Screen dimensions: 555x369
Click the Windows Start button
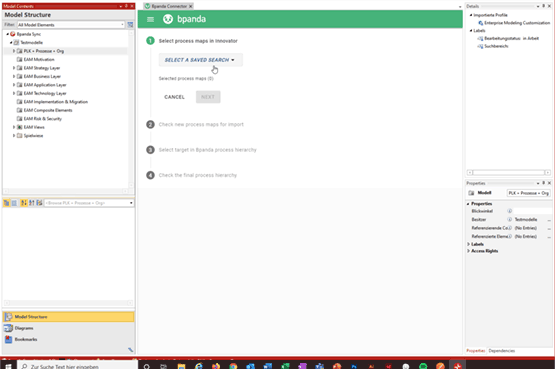pos(8,366)
